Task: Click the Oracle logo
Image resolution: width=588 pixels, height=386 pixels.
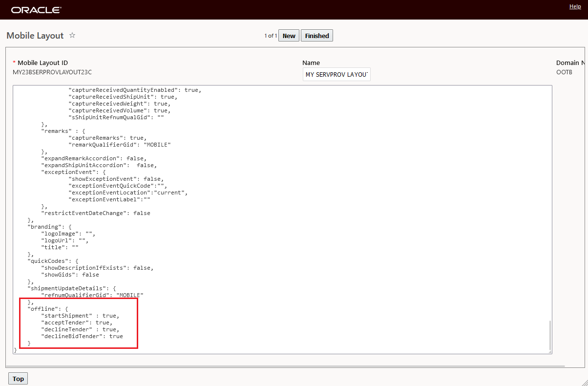Action: [36, 10]
